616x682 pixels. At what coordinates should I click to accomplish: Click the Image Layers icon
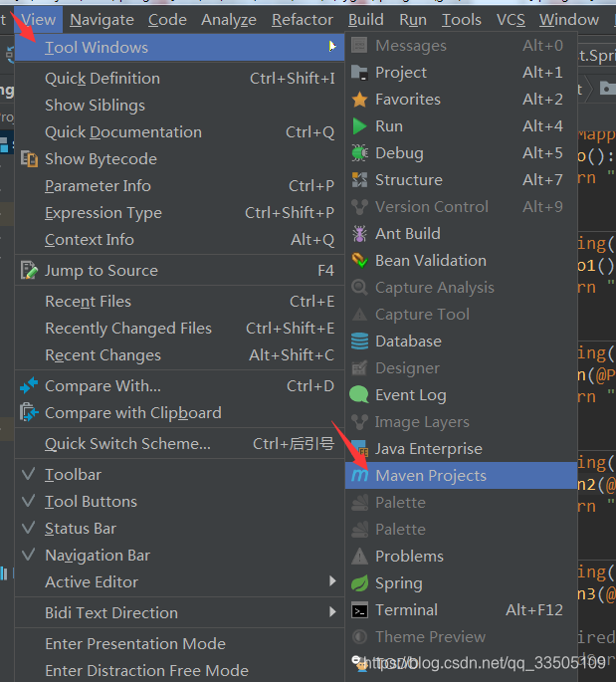click(x=359, y=422)
